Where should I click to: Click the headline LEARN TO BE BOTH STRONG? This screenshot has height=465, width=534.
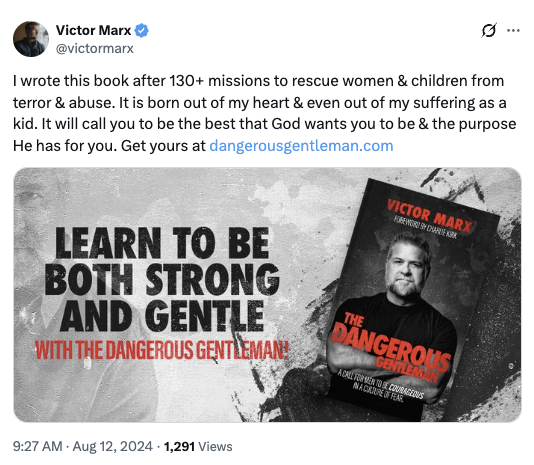tap(162, 261)
